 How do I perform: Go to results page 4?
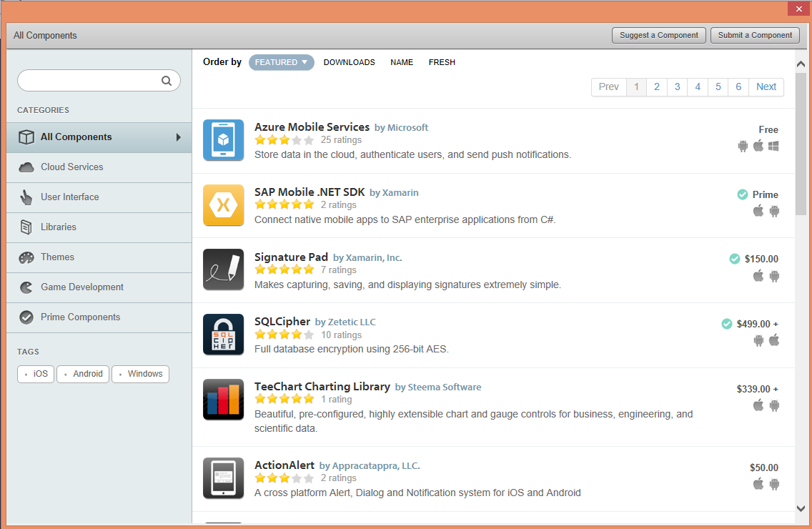pyautogui.click(x=698, y=87)
